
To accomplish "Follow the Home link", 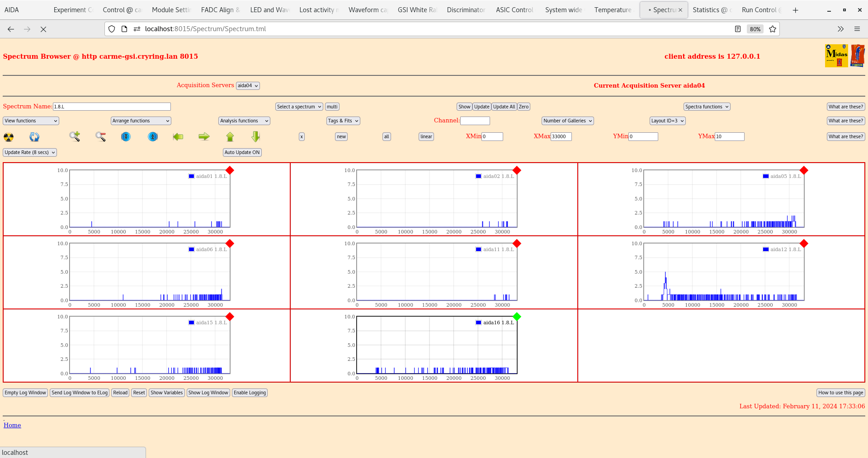I will coord(12,425).
